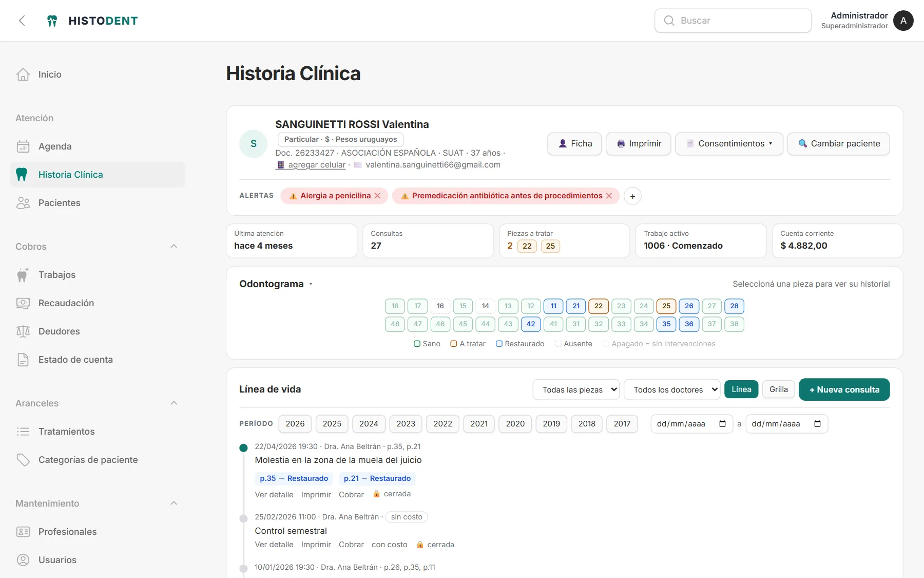This screenshot has width=924, height=578.
Task: Open the patient's Ficha
Action: pos(574,144)
